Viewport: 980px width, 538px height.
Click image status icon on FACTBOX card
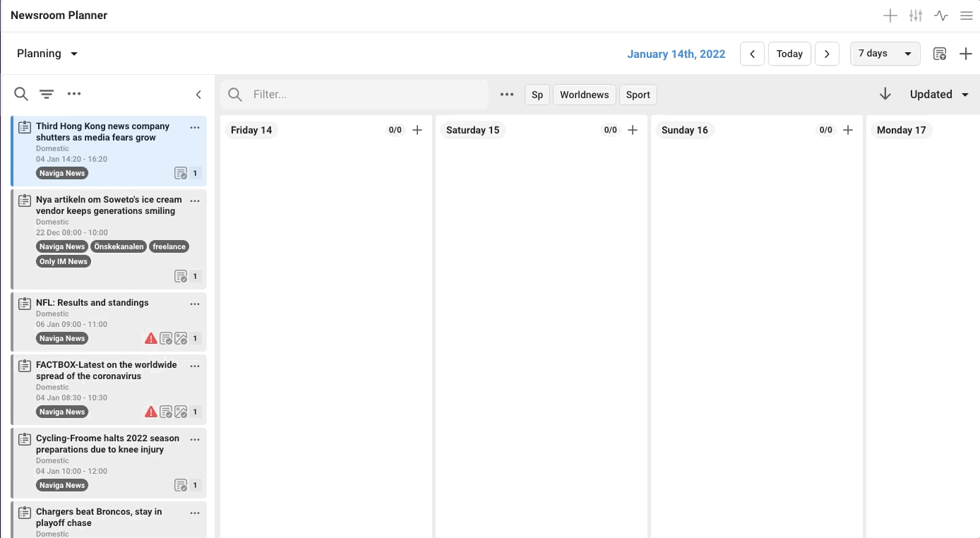pyautogui.click(x=181, y=412)
